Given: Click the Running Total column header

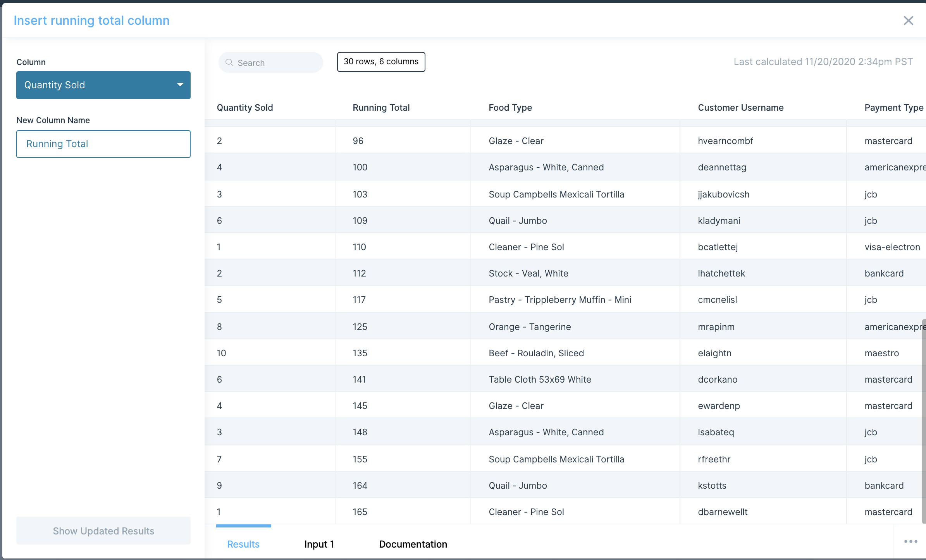Looking at the screenshot, I should (x=381, y=108).
